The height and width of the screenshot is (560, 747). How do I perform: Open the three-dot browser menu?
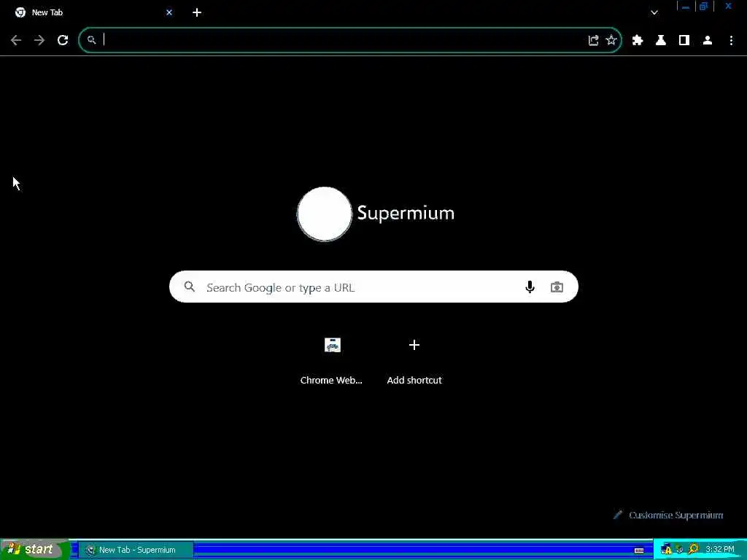click(731, 41)
